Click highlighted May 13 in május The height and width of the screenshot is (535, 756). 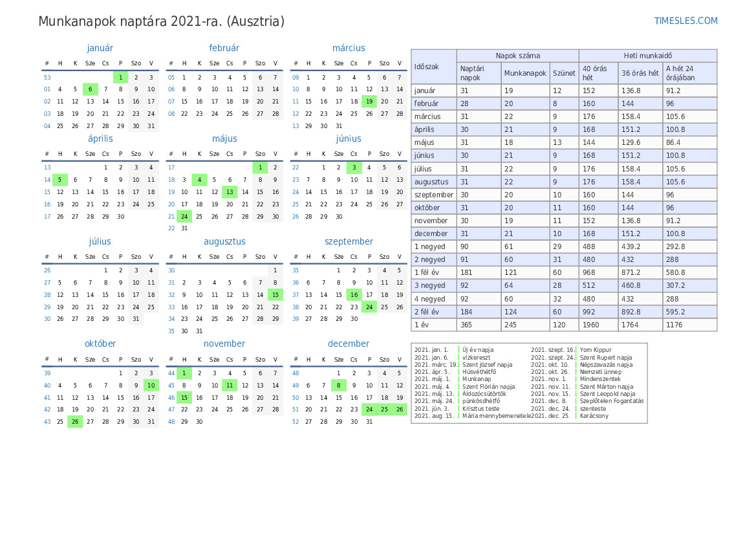[x=230, y=191]
